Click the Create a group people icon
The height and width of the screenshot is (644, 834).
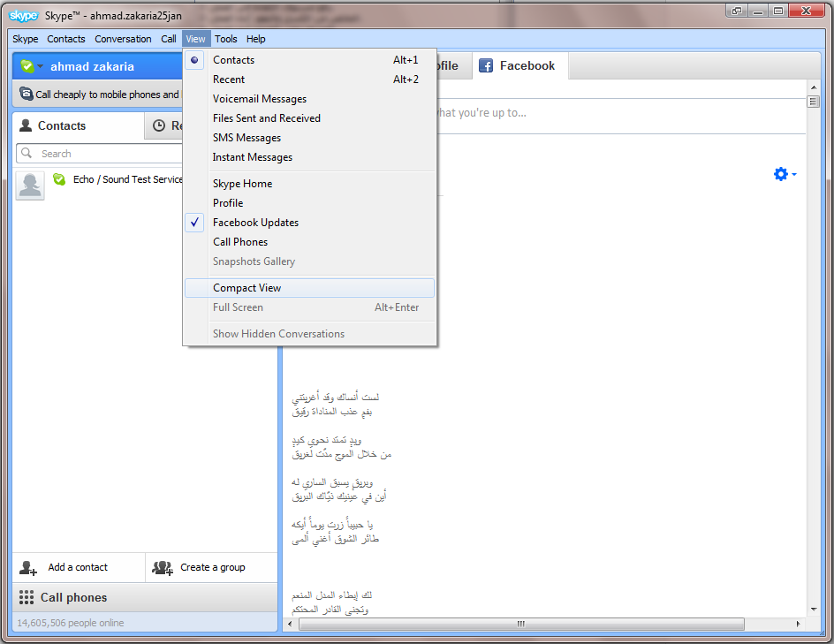[163, 567]
